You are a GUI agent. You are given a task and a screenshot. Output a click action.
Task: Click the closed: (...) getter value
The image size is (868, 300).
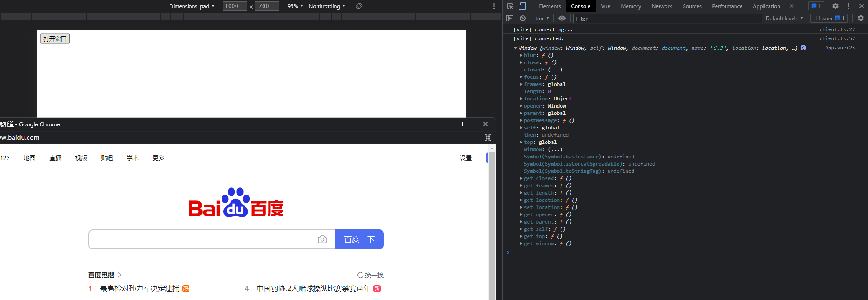(x=555, y=70)
